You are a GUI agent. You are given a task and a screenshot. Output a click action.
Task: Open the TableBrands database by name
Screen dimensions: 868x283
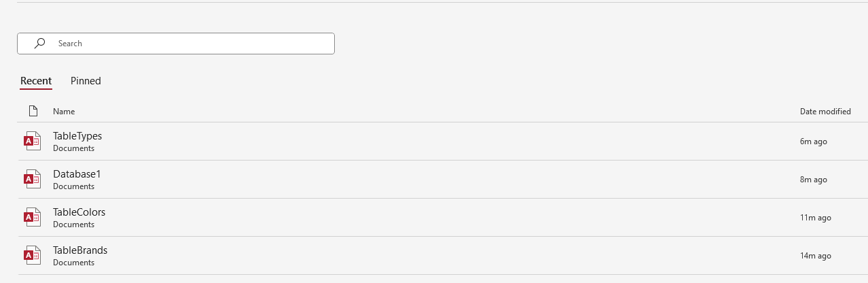80,250
